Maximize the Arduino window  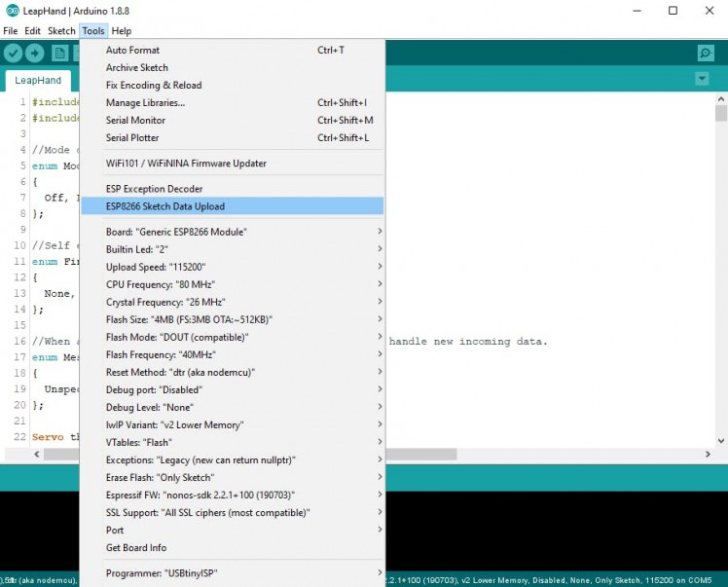(x=673, y=11)
